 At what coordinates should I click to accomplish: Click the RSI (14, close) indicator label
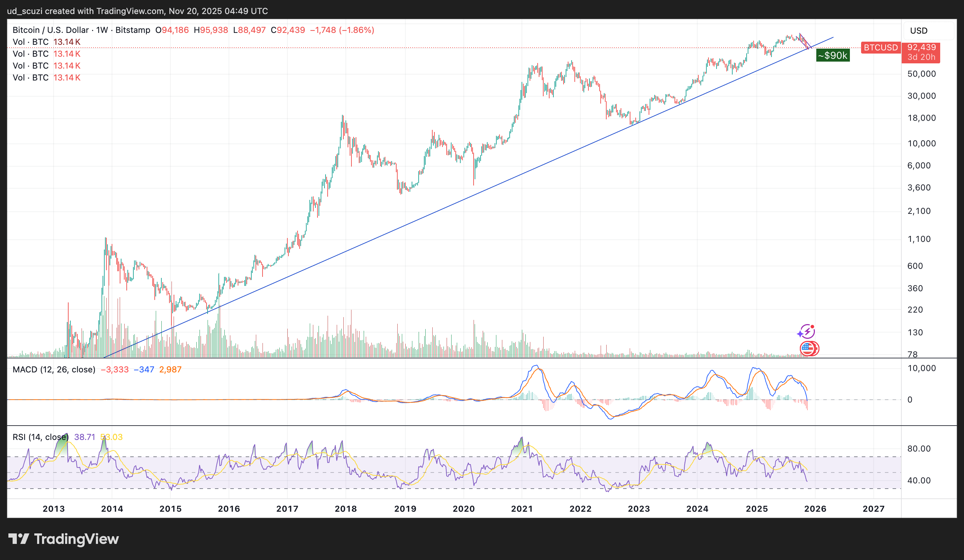pyautogui.click(x=40, y=436)
